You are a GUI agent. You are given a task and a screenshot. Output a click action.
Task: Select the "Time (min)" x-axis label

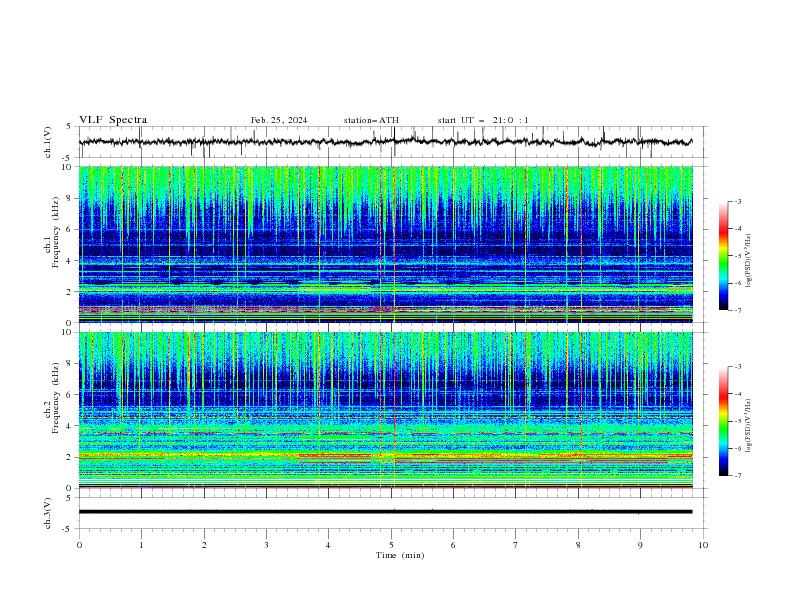[x=400, y=555]
